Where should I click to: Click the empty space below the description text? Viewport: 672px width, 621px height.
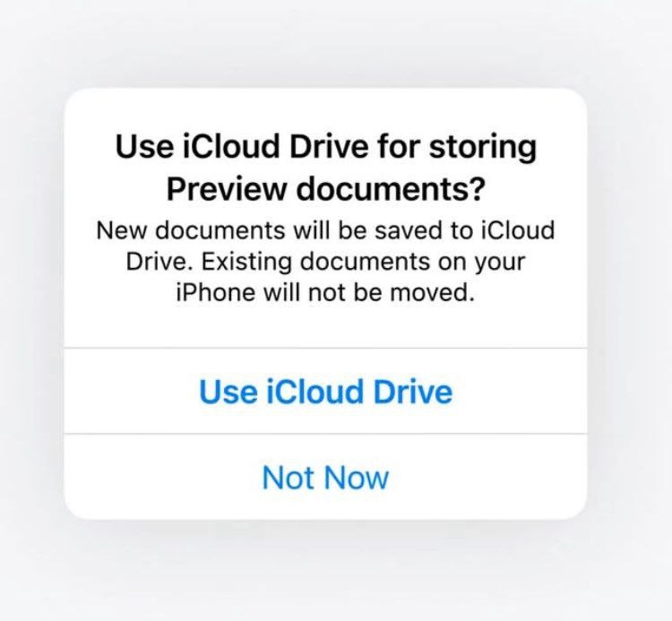point(326,326)
